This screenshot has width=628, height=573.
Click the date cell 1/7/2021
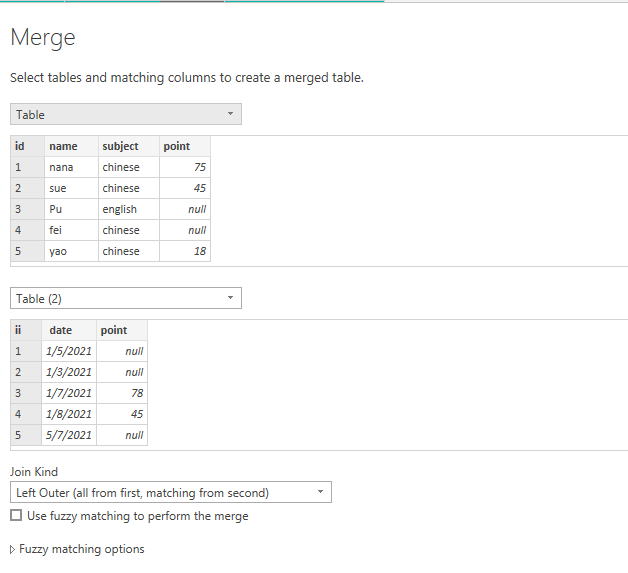[69, 393]
